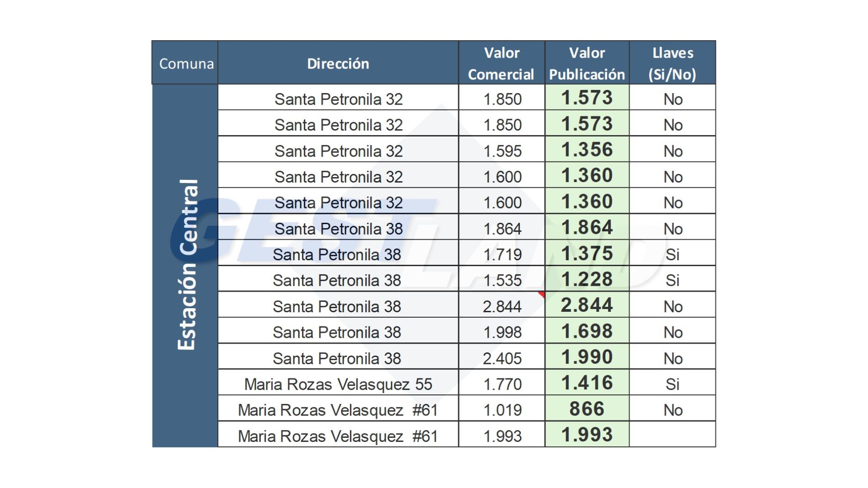Viewport: 868px width, 488px height.
Task: Click the green 1.228 publication value
Action: pos(587,279)
